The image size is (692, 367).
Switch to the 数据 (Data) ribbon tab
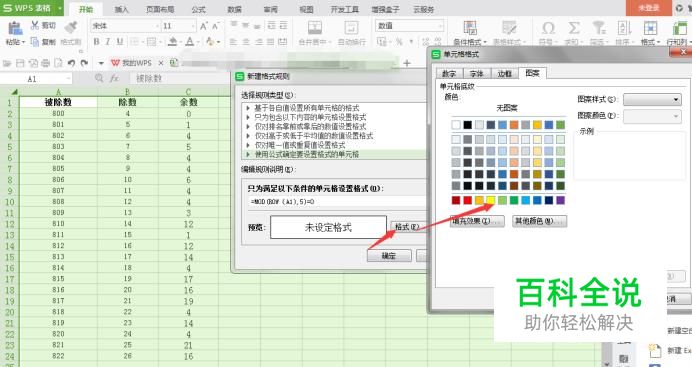234,9
